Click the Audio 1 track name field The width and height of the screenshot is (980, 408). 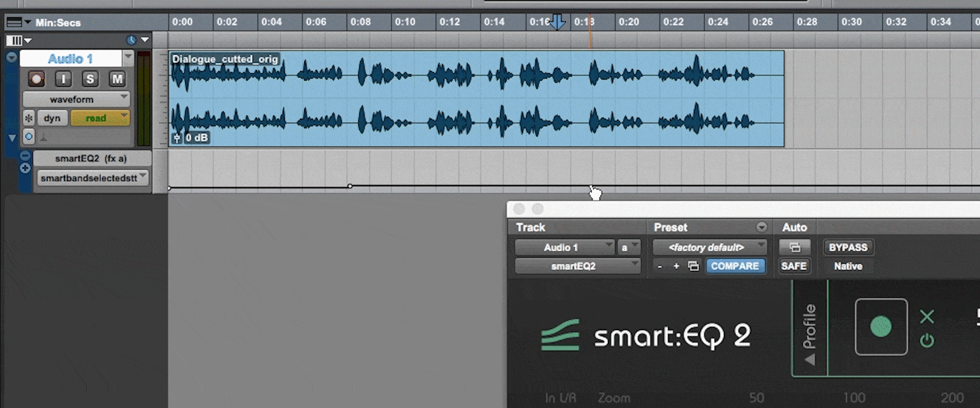(71, 59)
